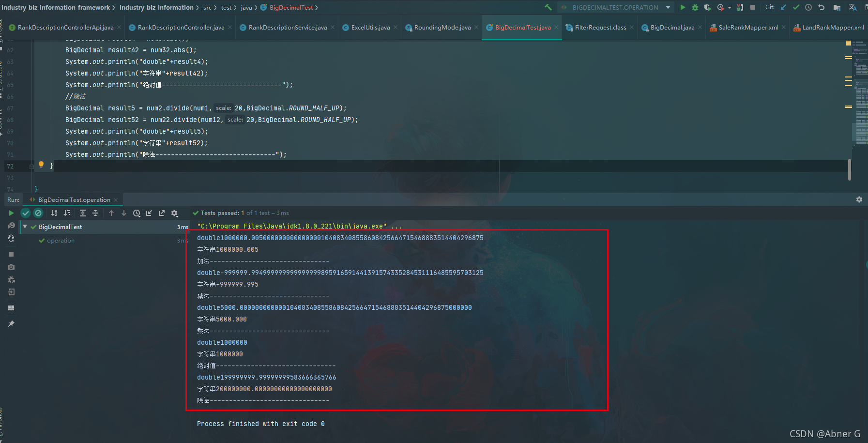Open SaleRankMapper.xml tab
The image size is (868, 443).
(x=748, y=28)
